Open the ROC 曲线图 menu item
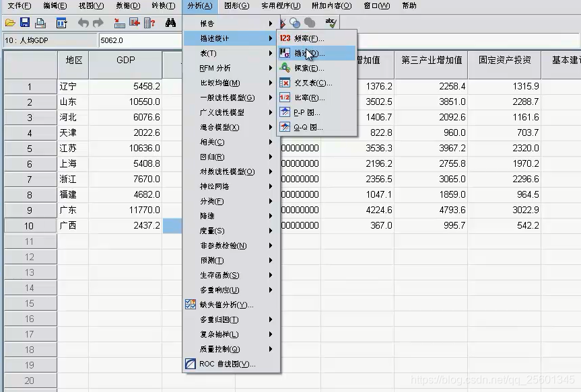This screenshot has width=581, height=392. pyautogui.click(x=232, y=364)
